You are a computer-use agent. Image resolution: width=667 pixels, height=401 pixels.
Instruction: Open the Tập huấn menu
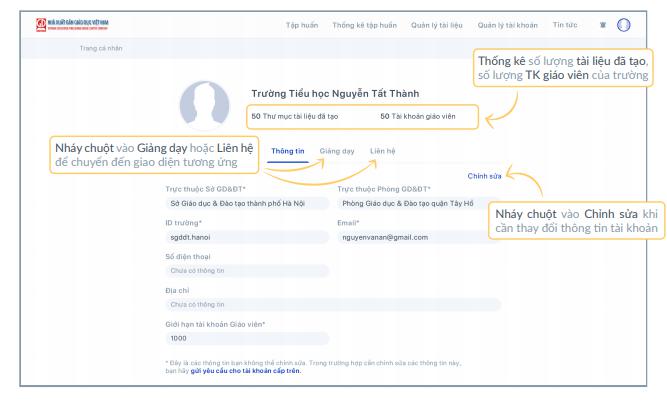pyautogui.click(x=302, y=25)
